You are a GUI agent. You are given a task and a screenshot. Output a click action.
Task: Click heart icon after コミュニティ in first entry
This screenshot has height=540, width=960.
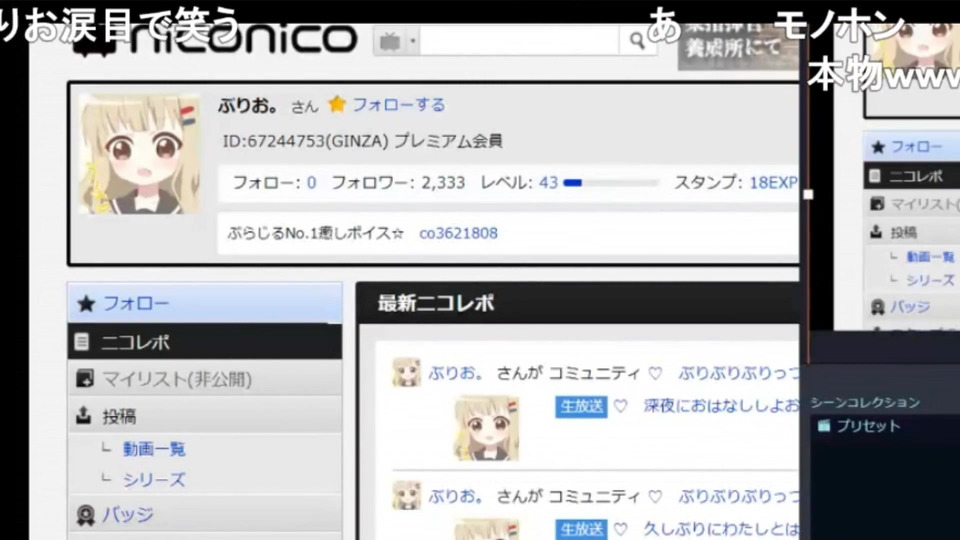point(655,373)
